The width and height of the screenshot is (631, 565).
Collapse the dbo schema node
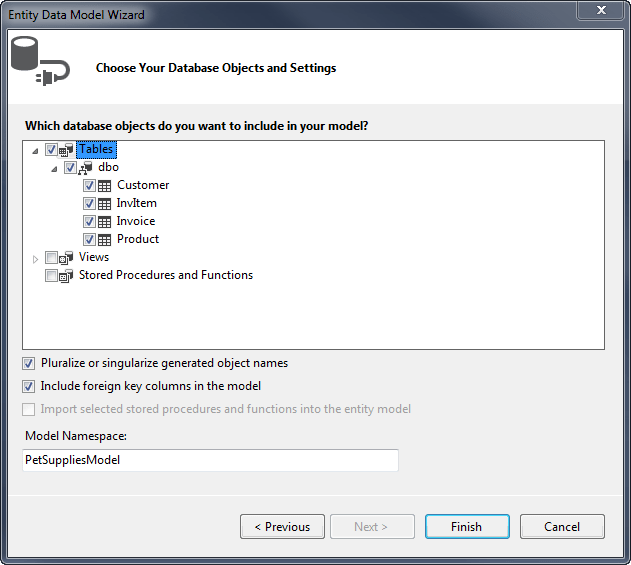tap(55, 168)
